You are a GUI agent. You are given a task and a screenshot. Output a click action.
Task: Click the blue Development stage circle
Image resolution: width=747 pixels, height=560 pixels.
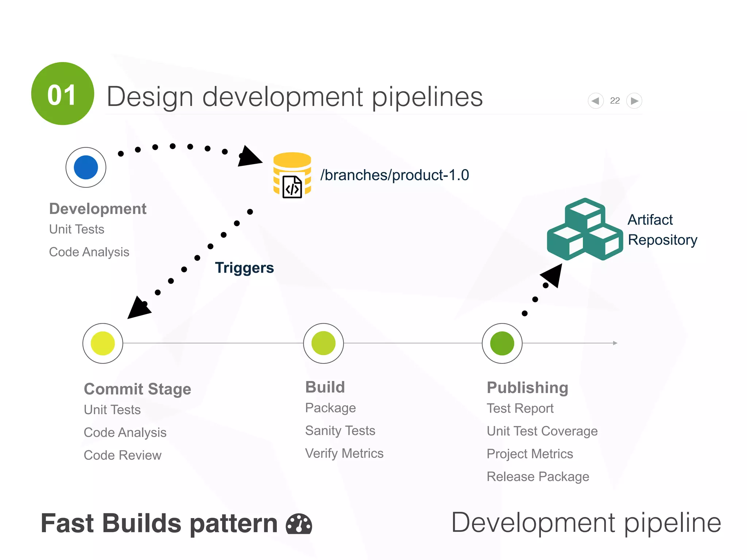coord(86,168)
